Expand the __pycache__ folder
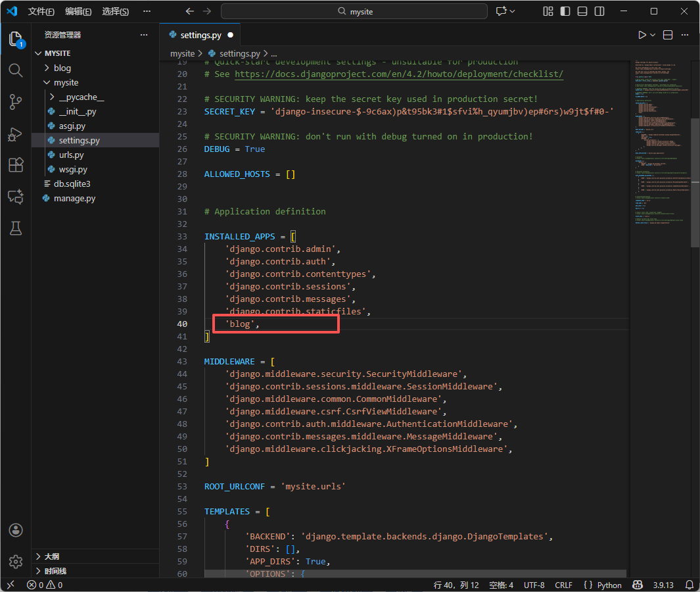The height and width of the screenshot is (592, 700). [x=81, y=97]
